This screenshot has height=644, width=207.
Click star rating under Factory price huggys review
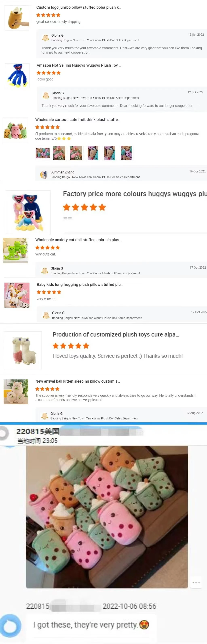point(84,207)
